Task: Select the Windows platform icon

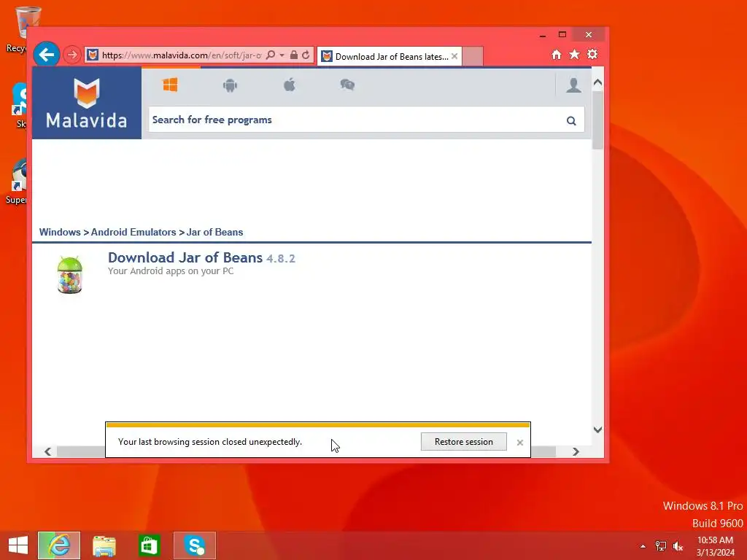Action: click(x=170, y=85)
